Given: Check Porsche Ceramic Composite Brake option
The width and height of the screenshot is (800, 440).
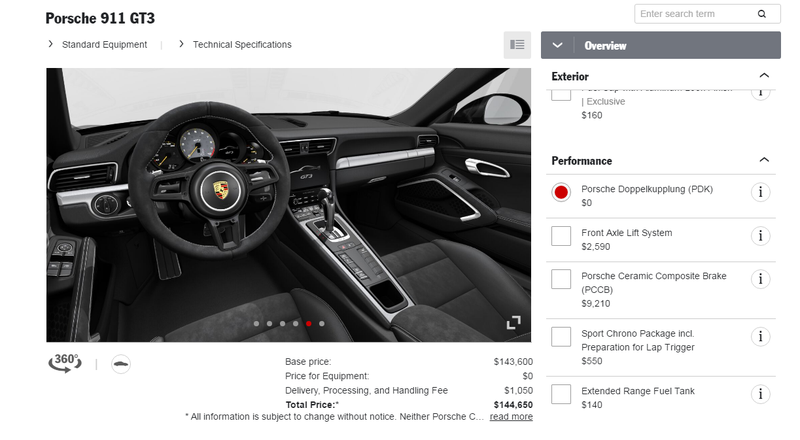Looking at the screenshot, I should tap(561, 279).
